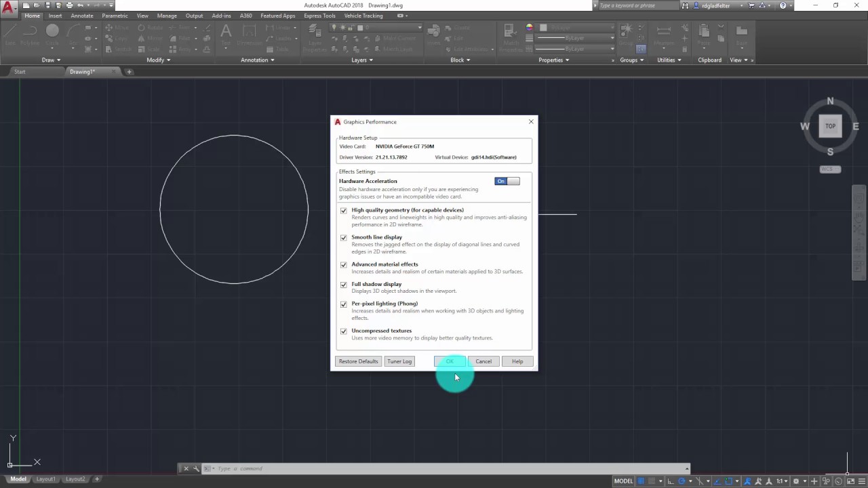This screenshot has width=868, height=488.
Task: Click the customization hamburger icon in status bar
Action: click(862, 481)
